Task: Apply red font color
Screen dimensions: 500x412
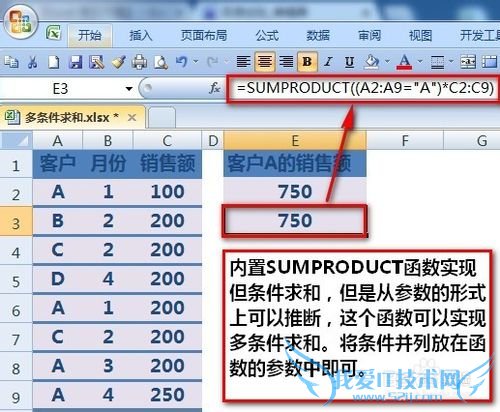Action: tap(404, 62)
